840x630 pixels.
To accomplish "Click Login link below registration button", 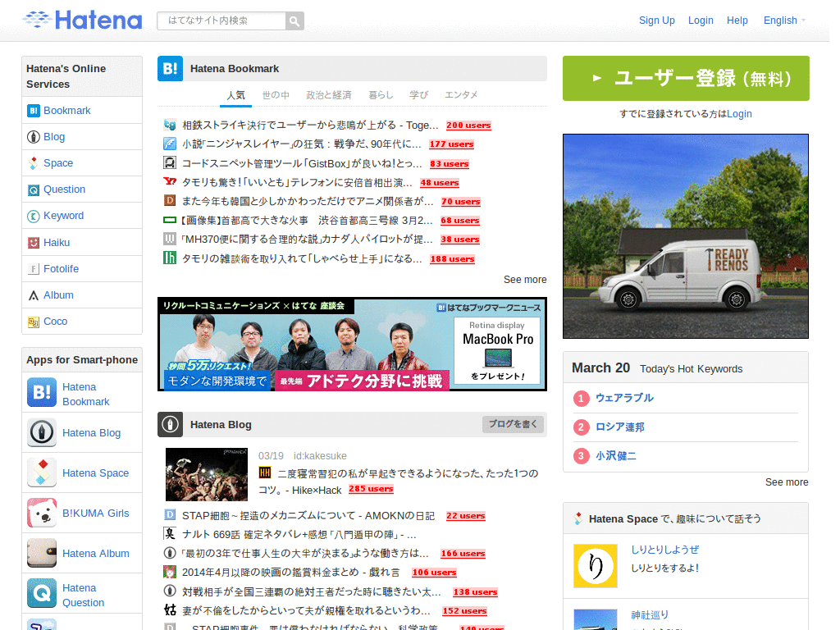I will coord(739,114).
